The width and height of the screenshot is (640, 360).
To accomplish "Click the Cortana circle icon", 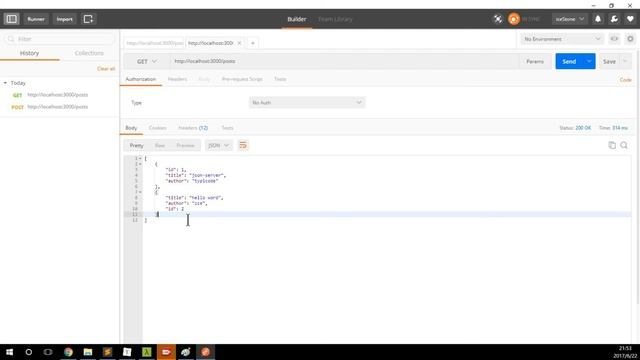I will coord(29,352).
